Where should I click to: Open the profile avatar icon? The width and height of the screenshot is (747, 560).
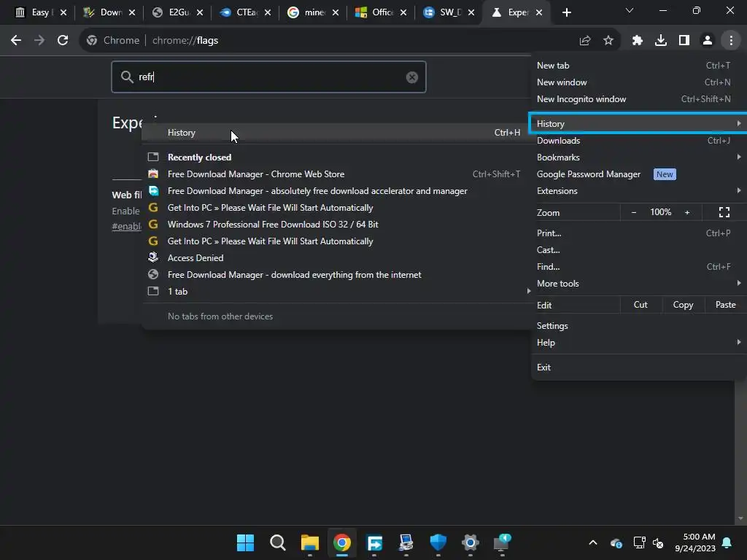point(708,41)
